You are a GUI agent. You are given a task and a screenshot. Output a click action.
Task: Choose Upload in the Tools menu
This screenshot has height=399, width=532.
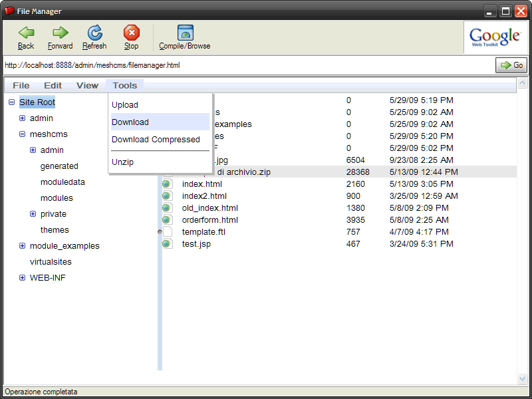[x=125, y=105]
